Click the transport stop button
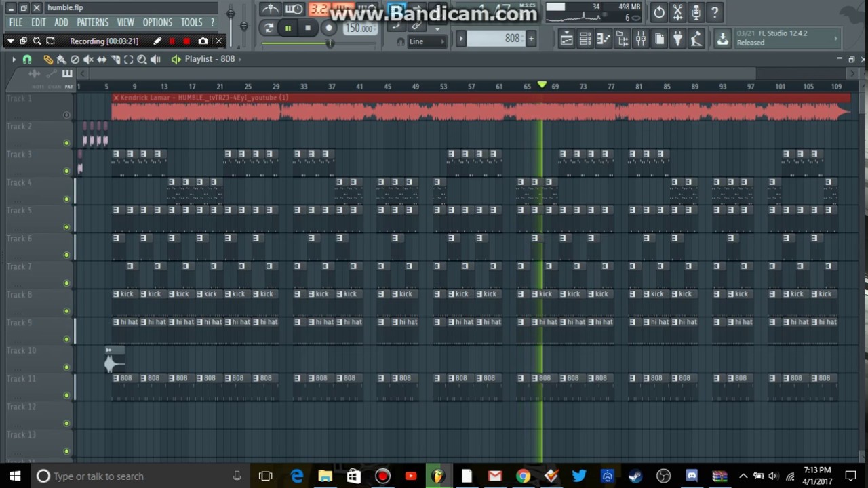 307,28
